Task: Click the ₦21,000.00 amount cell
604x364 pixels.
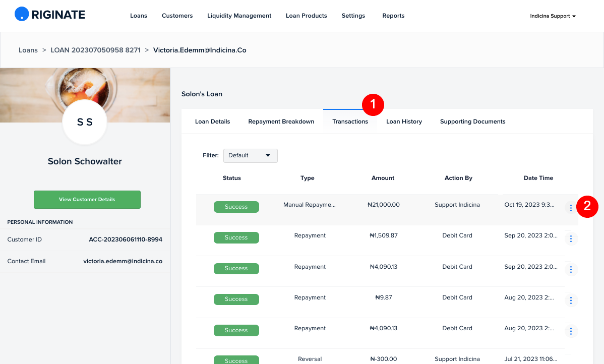Action: pos(384,205)
